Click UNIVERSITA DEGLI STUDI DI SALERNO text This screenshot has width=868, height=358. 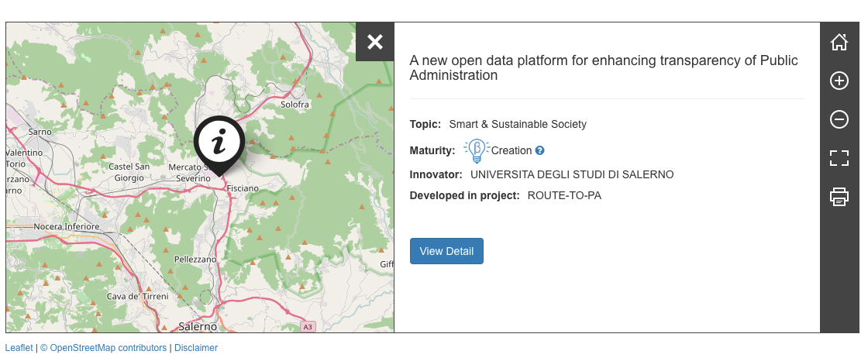click(572, 174)
